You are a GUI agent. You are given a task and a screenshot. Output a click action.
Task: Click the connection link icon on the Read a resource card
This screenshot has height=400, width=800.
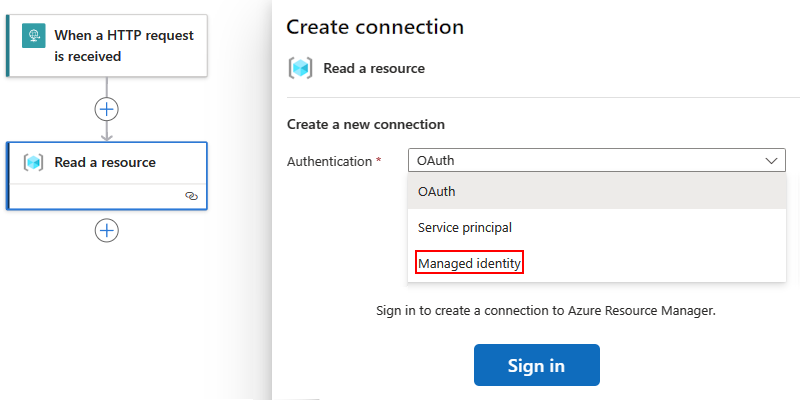coord(192,197)
